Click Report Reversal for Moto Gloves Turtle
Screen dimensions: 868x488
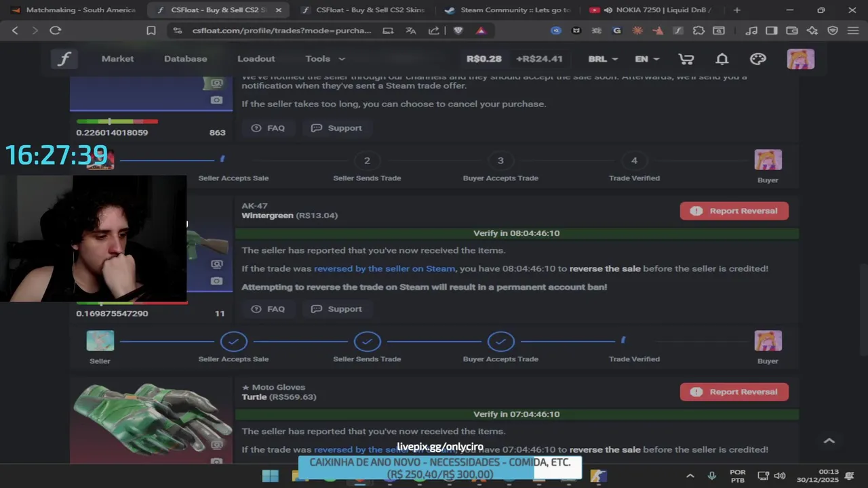tap(734, 392)
